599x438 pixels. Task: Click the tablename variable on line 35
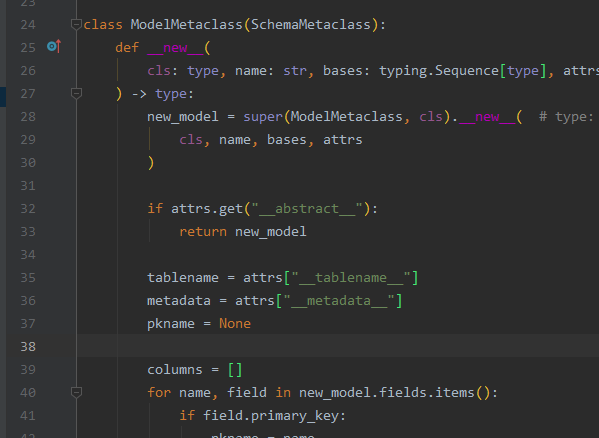click(x=183, y=278)
